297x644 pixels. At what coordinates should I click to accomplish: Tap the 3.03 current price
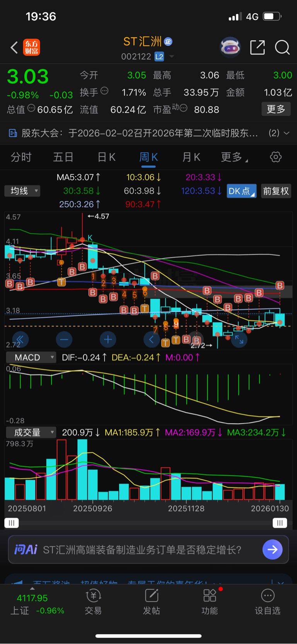[28, 76]
